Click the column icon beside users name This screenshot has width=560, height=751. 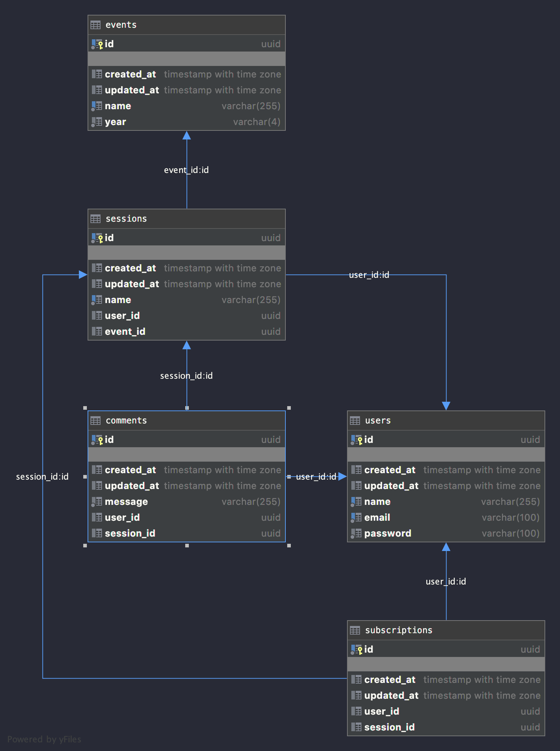point(356,502)
